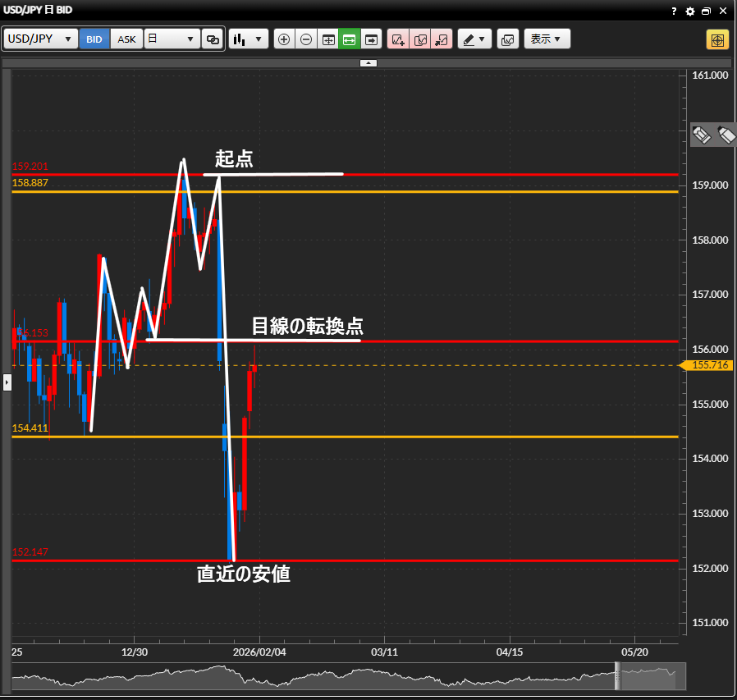The image size is (737, 700).
Task: Click the crosshair icon at toolbar right
Action: click(x=716, y=39)
